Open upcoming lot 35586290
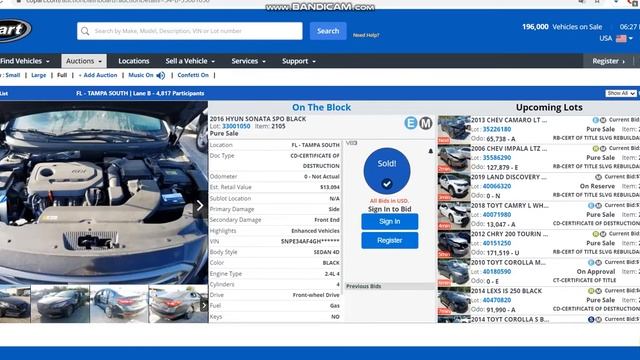 [x=497, y=158]
